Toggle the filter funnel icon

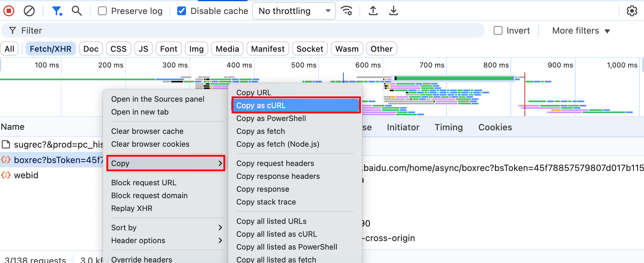click(x=57, y=11)
